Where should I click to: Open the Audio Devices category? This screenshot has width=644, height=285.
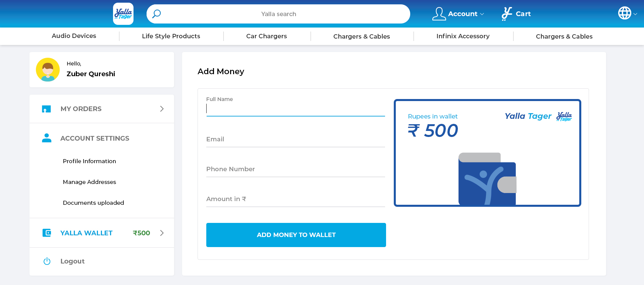tap(74, 36)
